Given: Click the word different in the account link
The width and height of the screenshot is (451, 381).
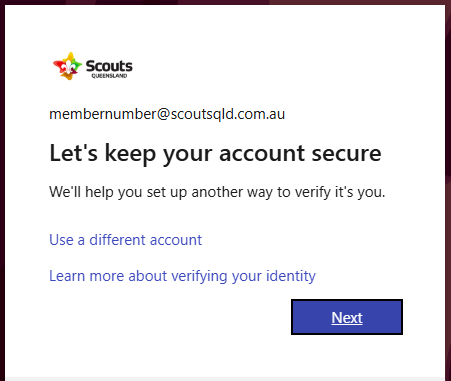Looking at the screenshot, I should [117, 240].
